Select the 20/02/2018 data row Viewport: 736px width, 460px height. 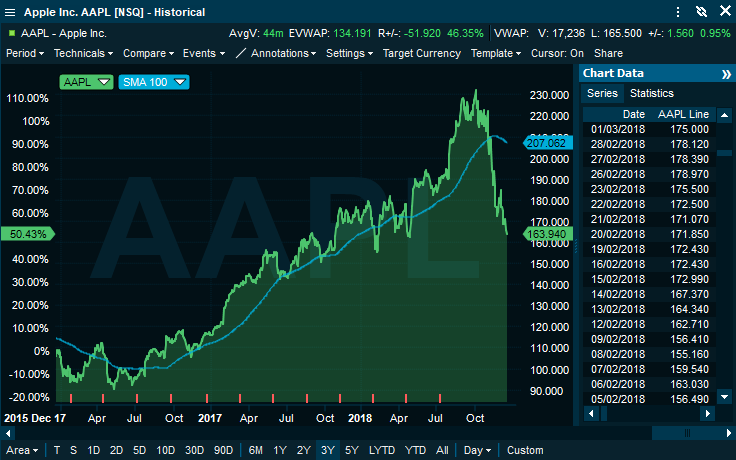pos(650,232)
